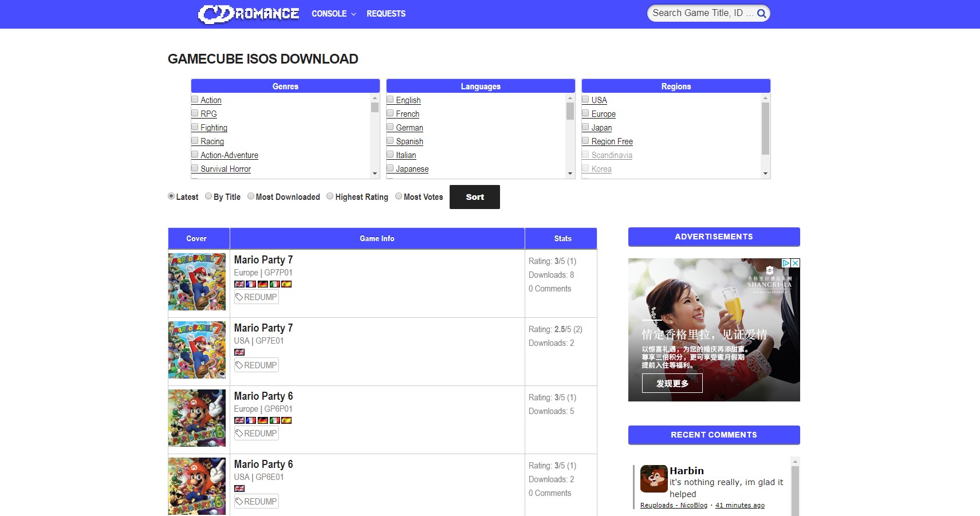This screenshot has height=516, width=980.
Task: Click the Genres list scrollbar thumb
Action: 375,107
